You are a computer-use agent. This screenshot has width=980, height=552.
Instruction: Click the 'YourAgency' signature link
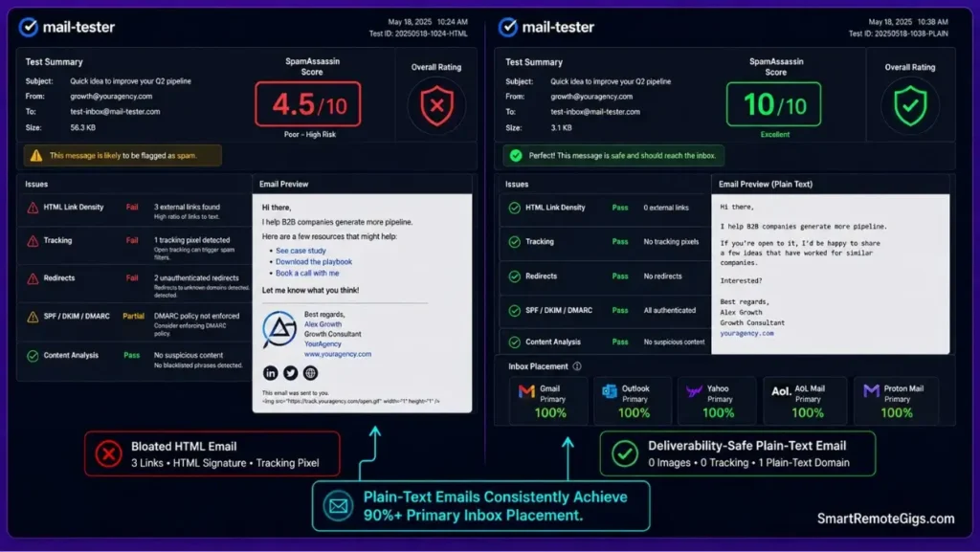click(323, 344)
